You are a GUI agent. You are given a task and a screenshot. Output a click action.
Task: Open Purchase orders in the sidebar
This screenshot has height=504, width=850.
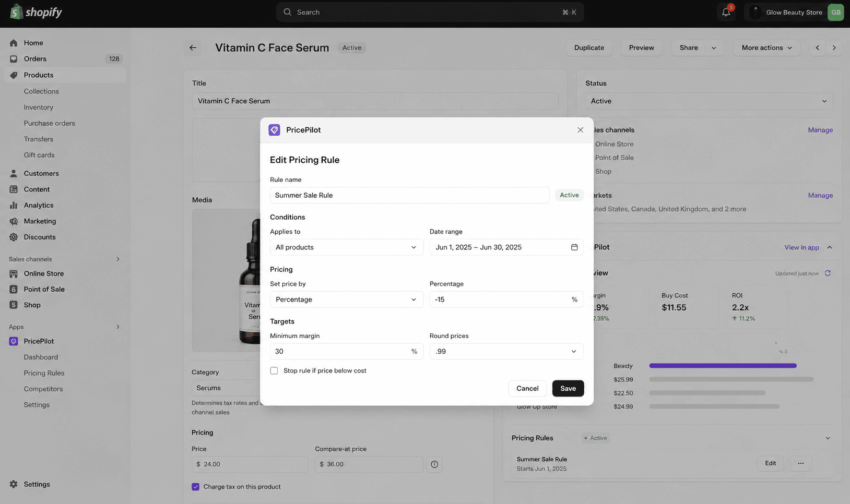point(50,123)
